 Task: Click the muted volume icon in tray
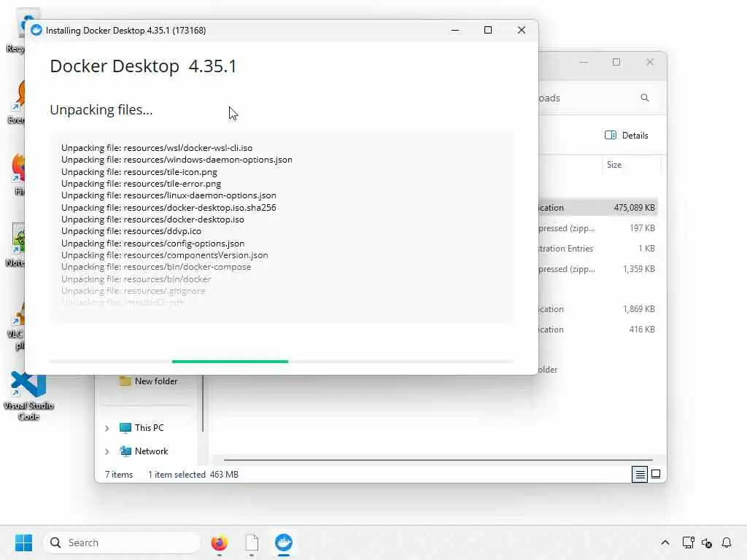[x=707, y=542]
